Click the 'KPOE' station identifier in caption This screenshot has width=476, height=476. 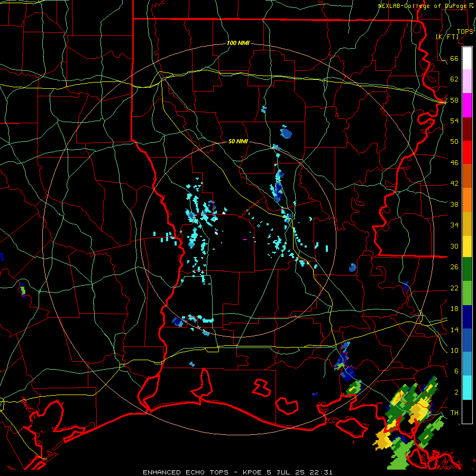click(x=253, y=472)
